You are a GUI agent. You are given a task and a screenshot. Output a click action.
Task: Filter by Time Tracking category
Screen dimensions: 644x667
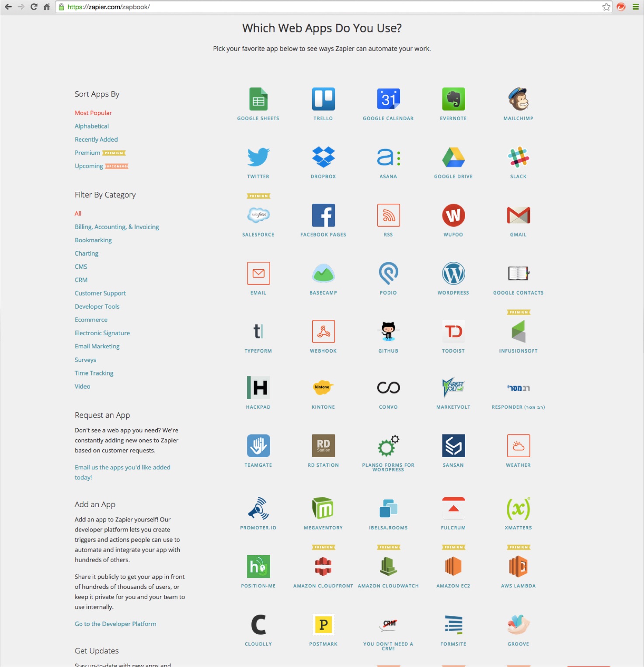click(94, 373)
